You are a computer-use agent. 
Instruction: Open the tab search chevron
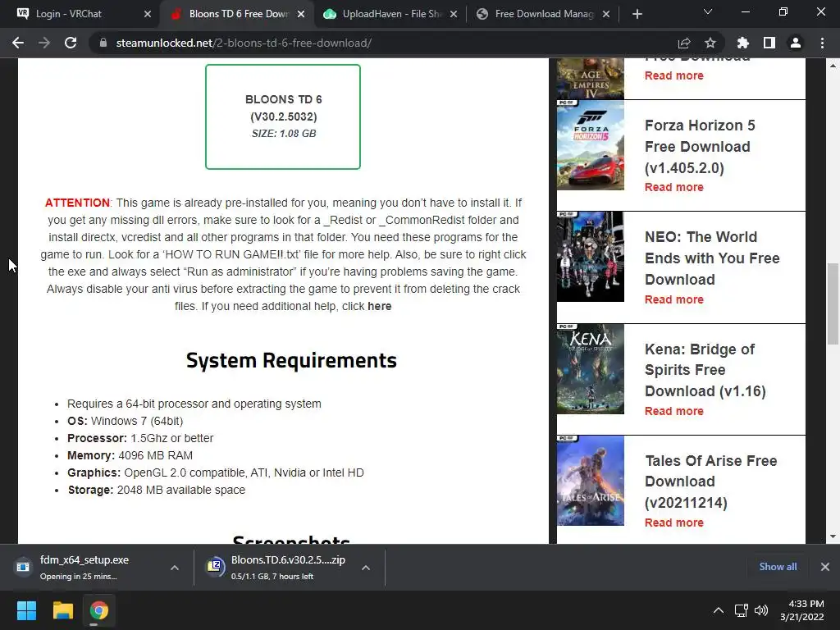[x=708, y=11]
